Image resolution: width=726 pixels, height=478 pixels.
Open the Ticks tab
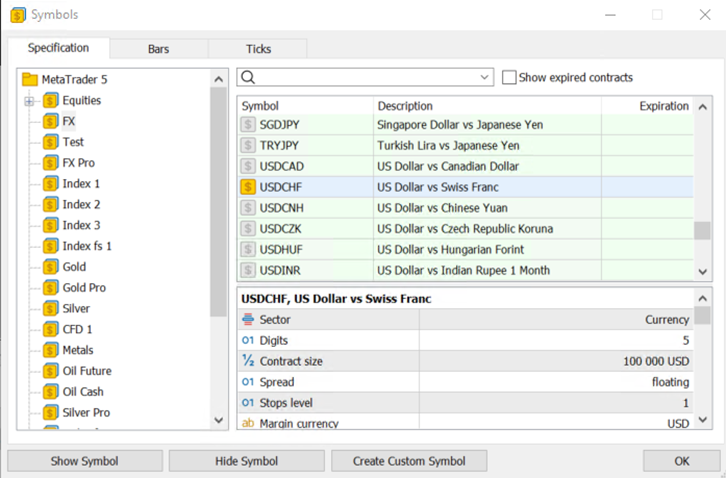coord(258,49)
